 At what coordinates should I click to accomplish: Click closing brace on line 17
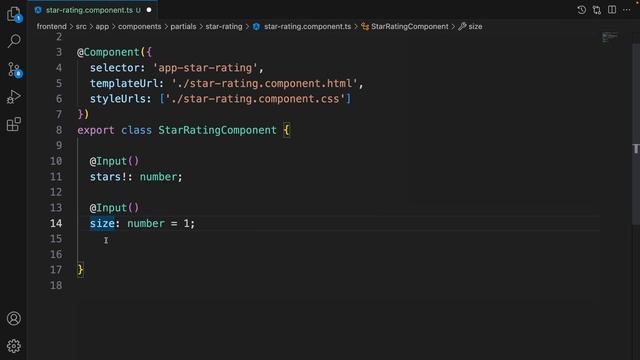click(x=80, y=270)
